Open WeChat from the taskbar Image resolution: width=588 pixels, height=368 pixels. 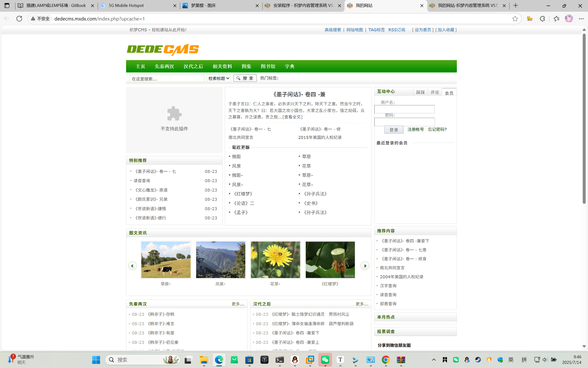(325, 360)
